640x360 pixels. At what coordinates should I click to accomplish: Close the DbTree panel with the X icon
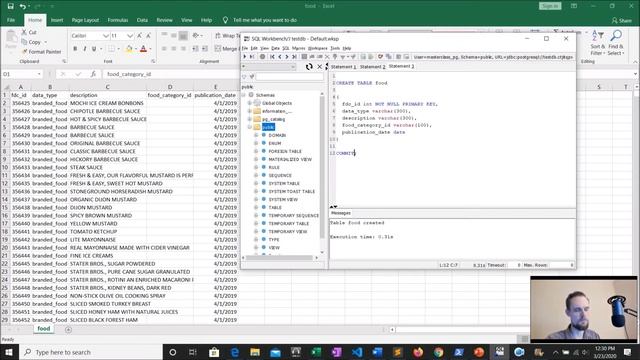(x=320, y=67)
